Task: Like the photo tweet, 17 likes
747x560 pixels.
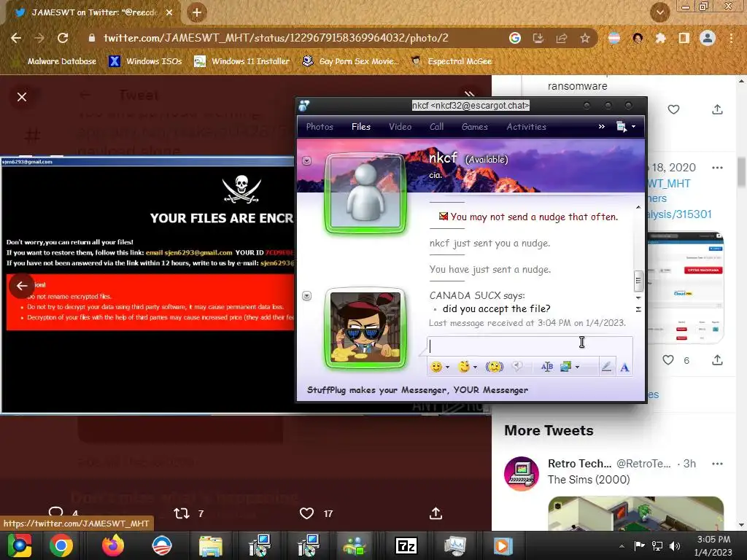Action: 307,513
